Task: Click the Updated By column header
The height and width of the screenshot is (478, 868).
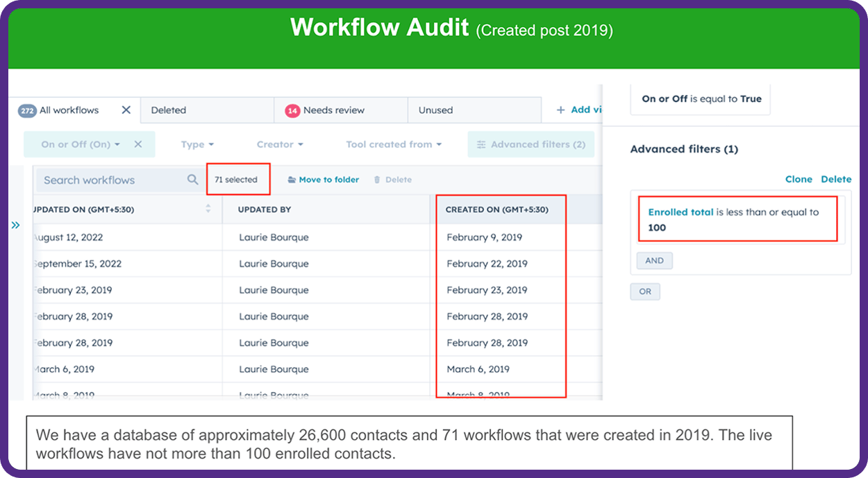Action: click(264, 210)
